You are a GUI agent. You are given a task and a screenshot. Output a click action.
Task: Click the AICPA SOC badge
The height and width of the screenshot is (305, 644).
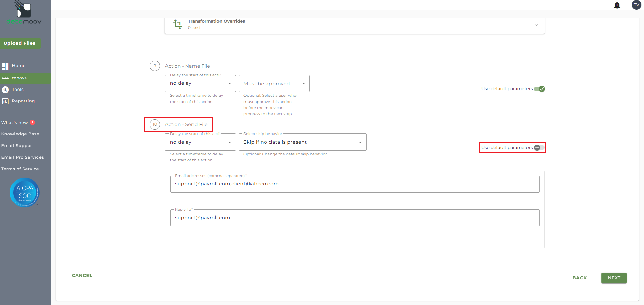25,193
